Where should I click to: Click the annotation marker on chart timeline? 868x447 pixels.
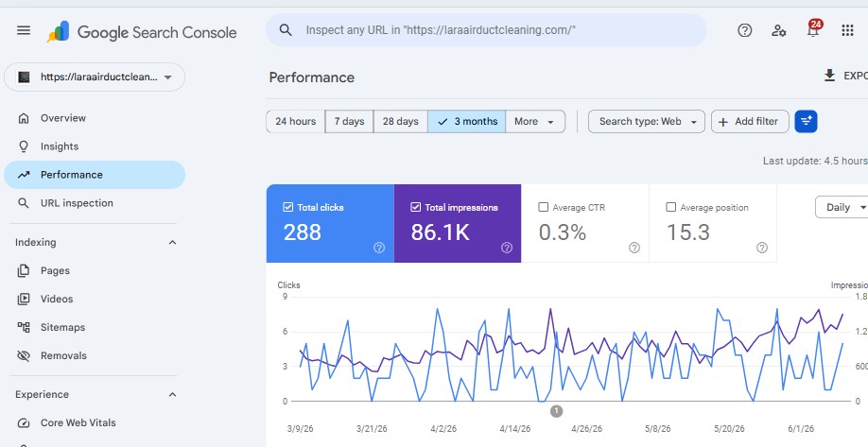(x=556, y=410)
